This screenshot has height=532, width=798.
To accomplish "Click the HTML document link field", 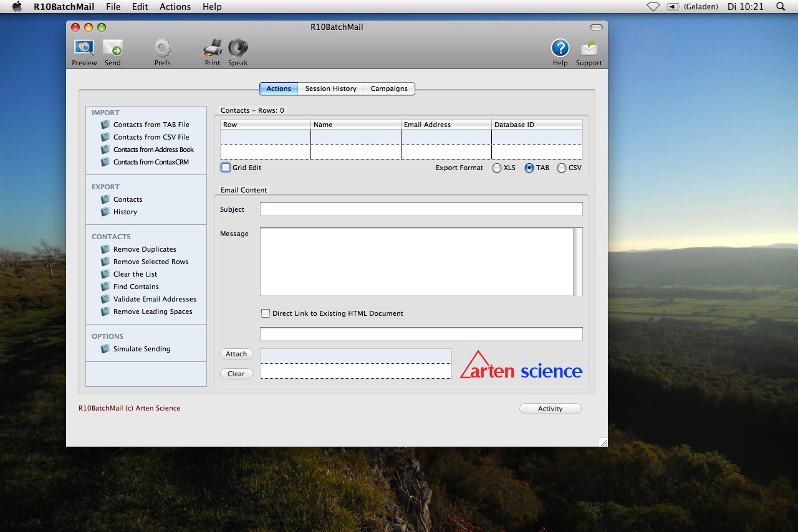I will pos(421,334).
